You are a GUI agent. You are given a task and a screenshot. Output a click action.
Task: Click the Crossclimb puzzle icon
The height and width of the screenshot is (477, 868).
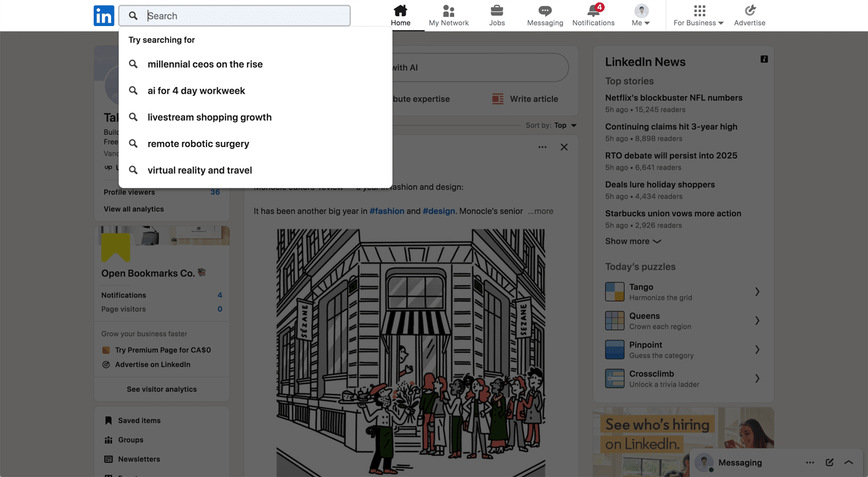point(615,379)
